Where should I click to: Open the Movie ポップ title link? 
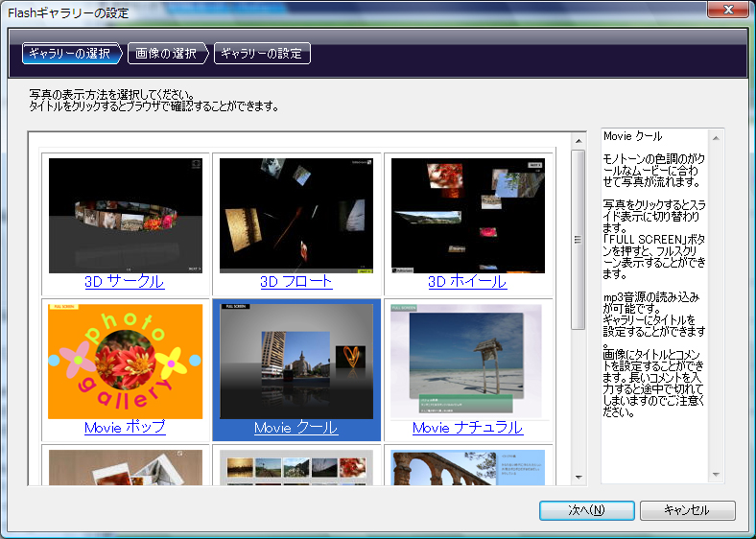tap(125, 427)
